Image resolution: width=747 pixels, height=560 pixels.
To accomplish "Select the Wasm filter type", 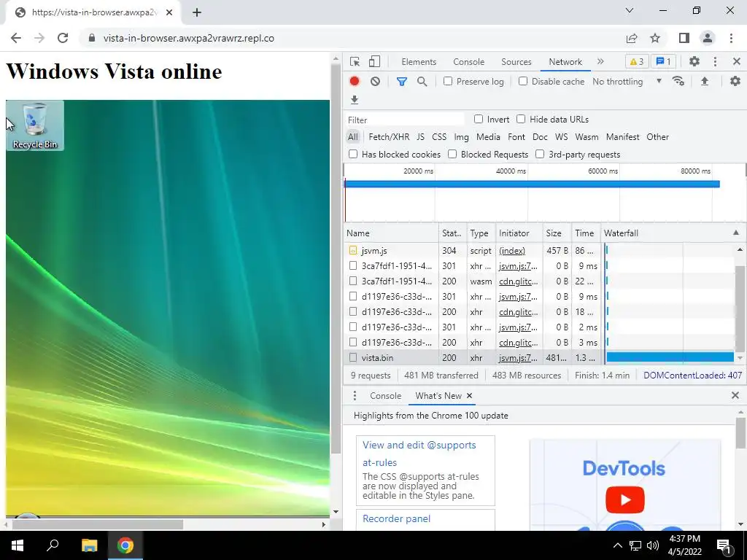I will (587, 136).
